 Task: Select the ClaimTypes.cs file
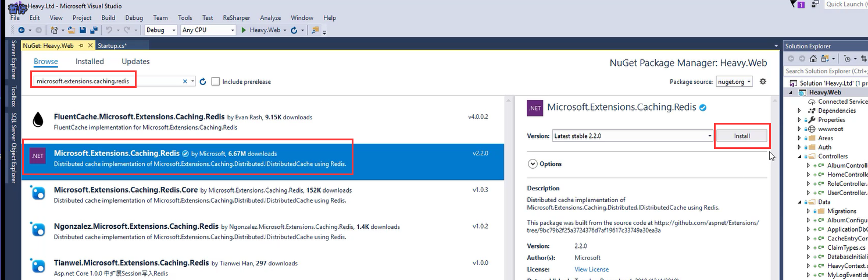coord(846,247)
